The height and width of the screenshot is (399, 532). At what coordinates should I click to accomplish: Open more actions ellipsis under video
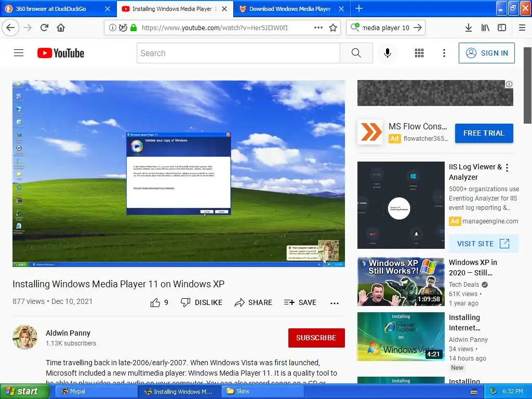point(335,303)
